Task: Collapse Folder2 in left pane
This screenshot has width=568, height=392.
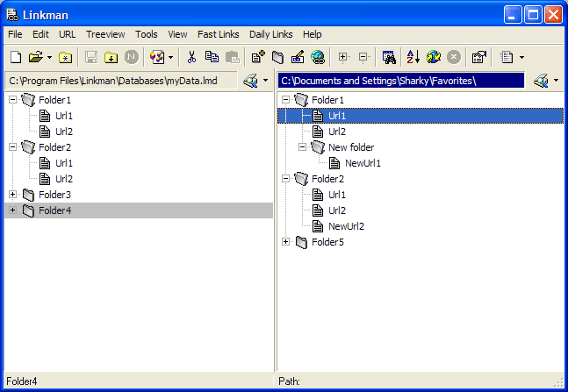Action: [x=12, y=146]
